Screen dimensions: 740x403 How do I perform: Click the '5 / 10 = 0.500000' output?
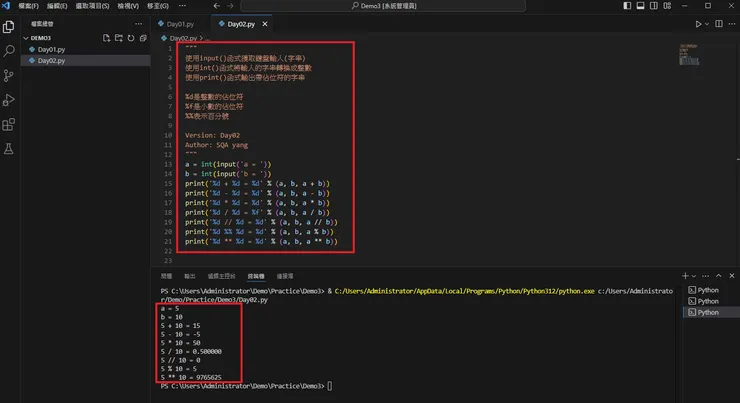191,352
